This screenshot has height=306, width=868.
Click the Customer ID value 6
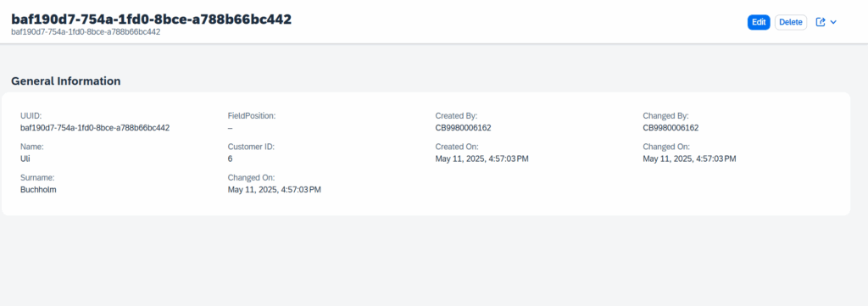(231, 159)
